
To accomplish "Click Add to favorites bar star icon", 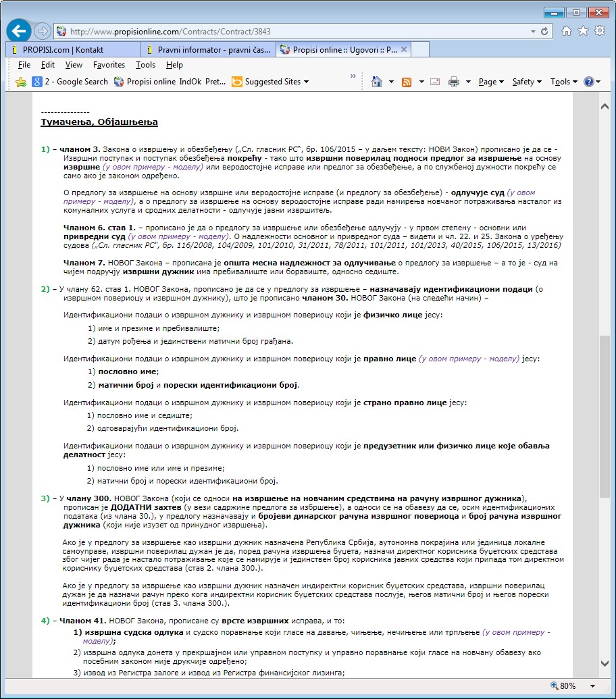I will (x=21, y=82).
